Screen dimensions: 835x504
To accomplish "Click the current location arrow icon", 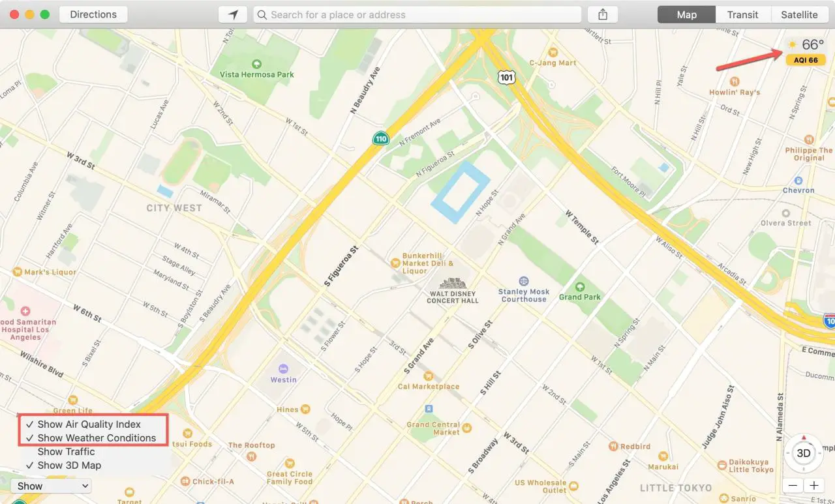I will [233, 14].
